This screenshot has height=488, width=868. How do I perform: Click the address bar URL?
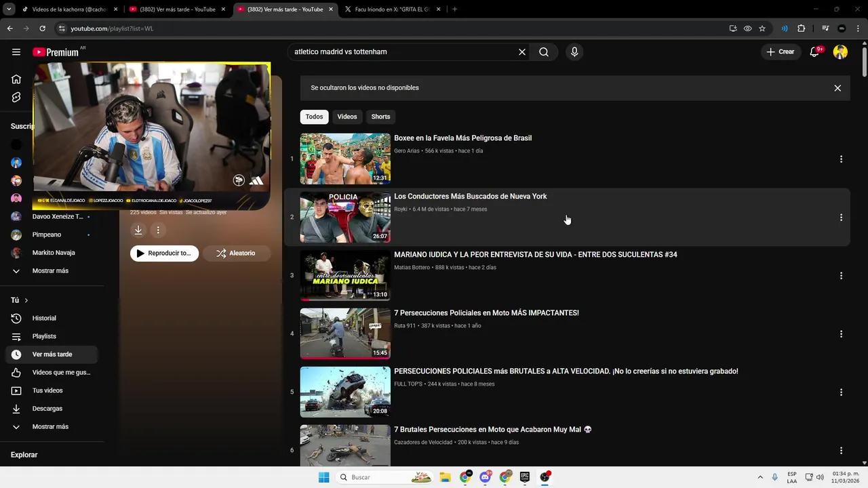click(112, 28)
